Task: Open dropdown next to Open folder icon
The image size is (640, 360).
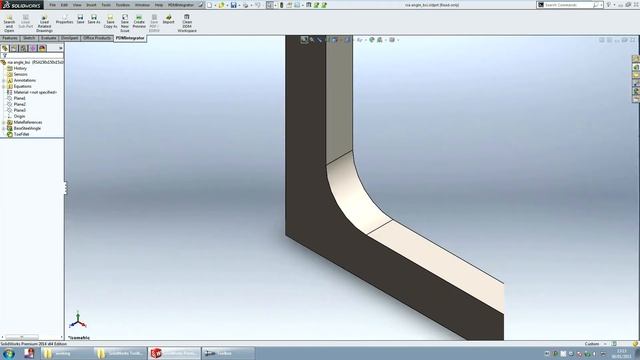Action: [227, 5]
